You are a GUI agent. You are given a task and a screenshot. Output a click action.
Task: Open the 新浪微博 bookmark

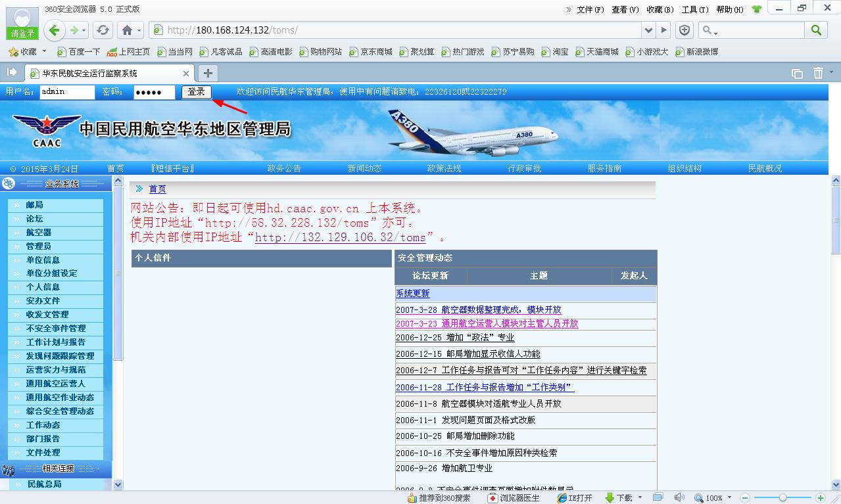pos(696,51)
